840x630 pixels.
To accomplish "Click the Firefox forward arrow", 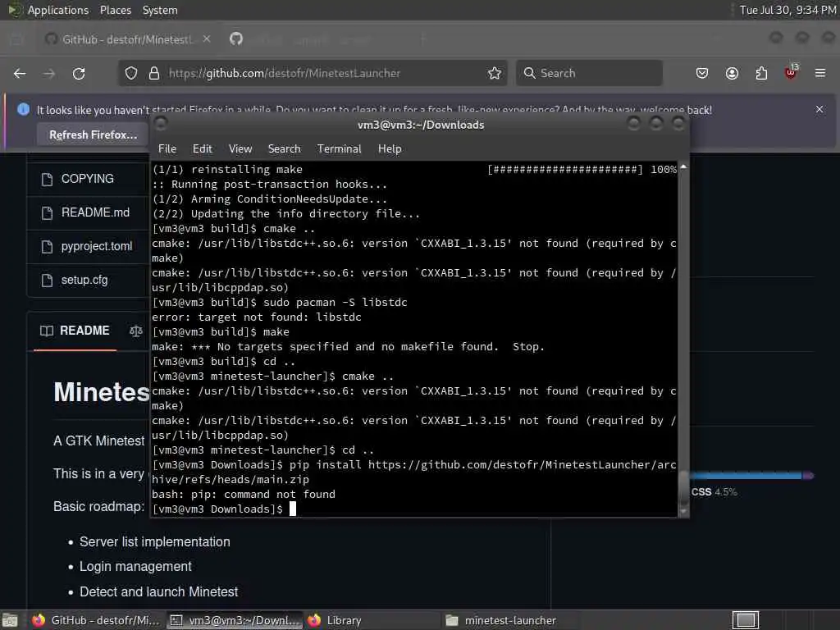I will coord(49,73).
